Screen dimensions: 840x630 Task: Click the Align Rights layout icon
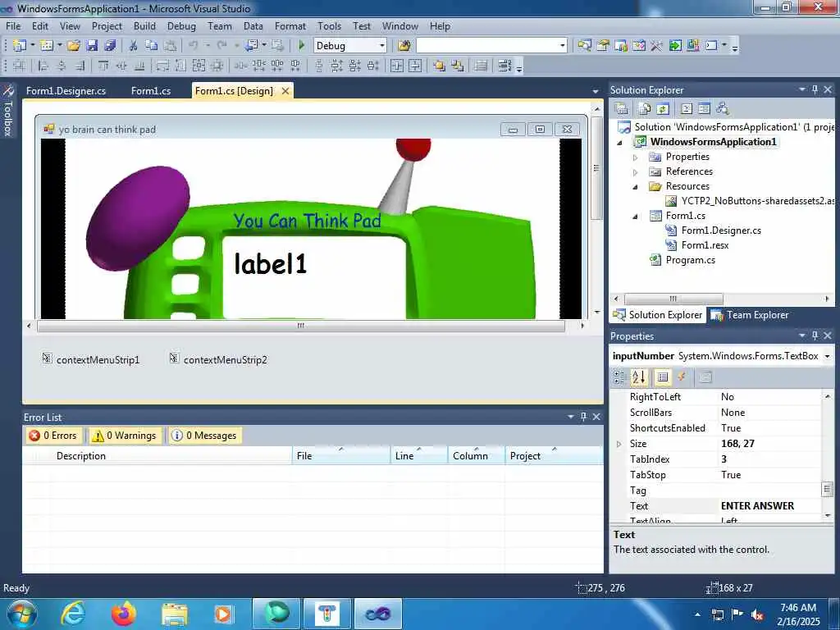coord(80,66)
